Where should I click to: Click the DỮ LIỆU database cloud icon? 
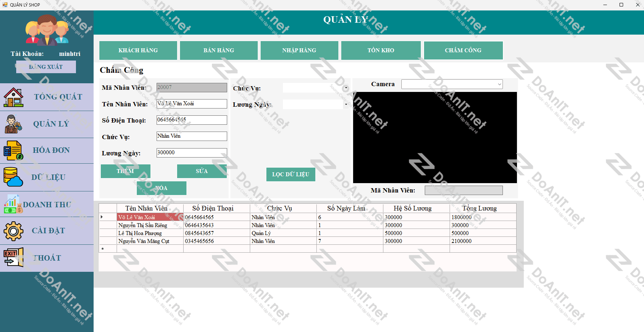point(13,177)
